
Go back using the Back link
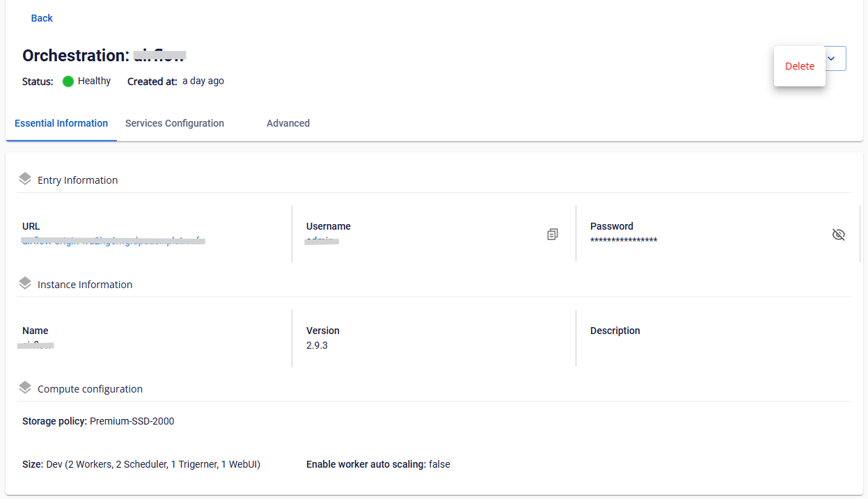pos(42,18)
